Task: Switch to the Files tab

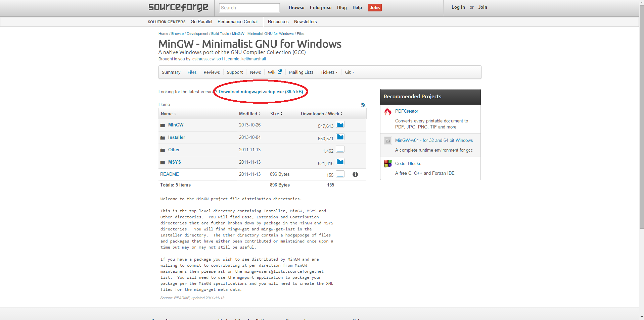Action: point(192,72)
